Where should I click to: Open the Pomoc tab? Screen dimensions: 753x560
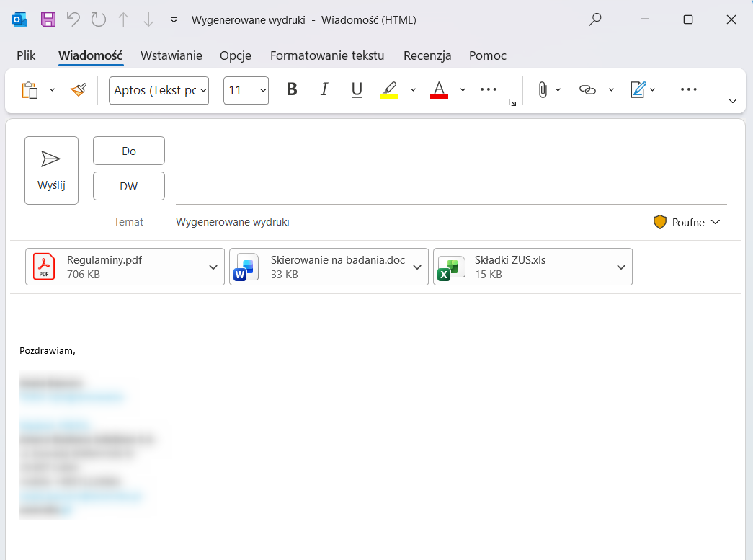pyautogui.click(x=487, y=55)
